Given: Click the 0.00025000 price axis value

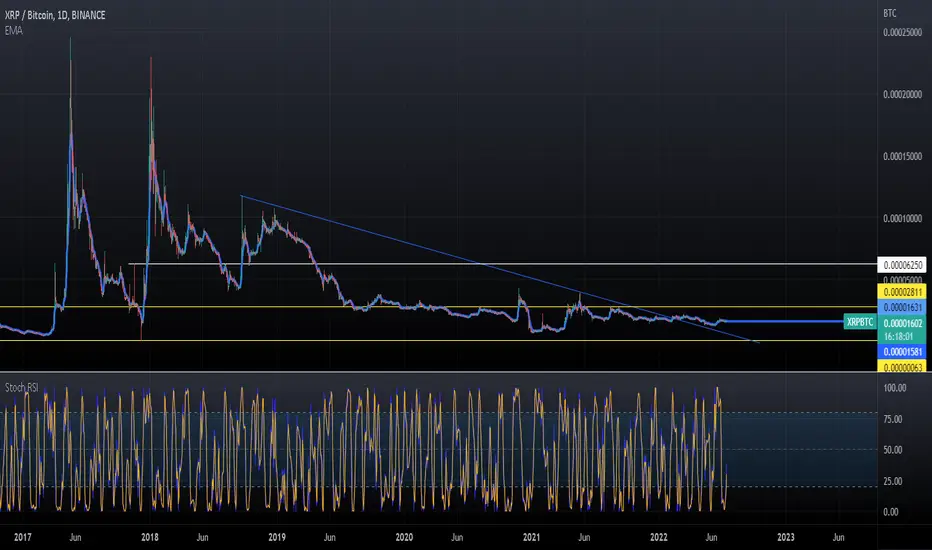Looking at the screenshot, I should (x=902, y=32).
